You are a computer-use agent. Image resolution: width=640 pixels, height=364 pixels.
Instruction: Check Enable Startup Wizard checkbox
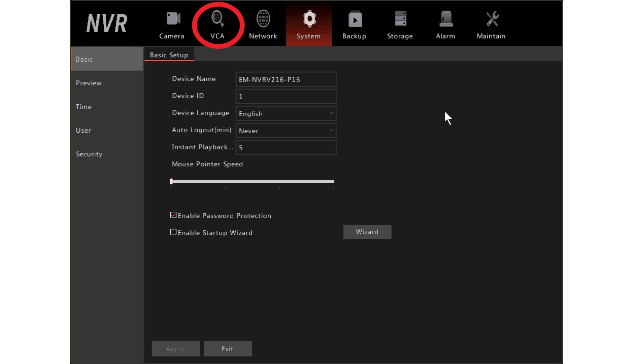174,232
